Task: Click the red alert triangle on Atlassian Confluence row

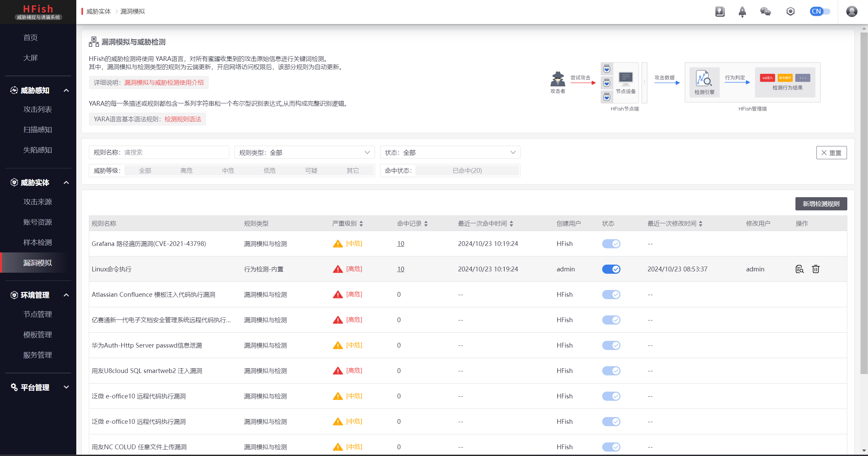Action: 338,294
